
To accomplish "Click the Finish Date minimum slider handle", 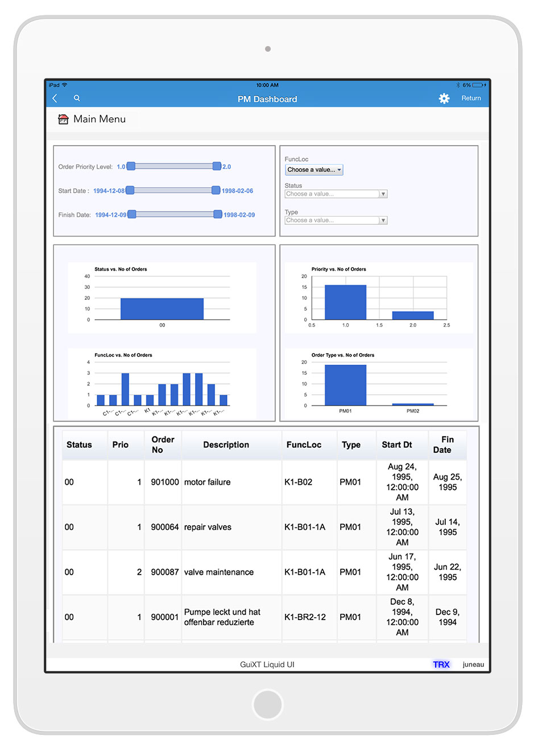I will tap(132, 214).
